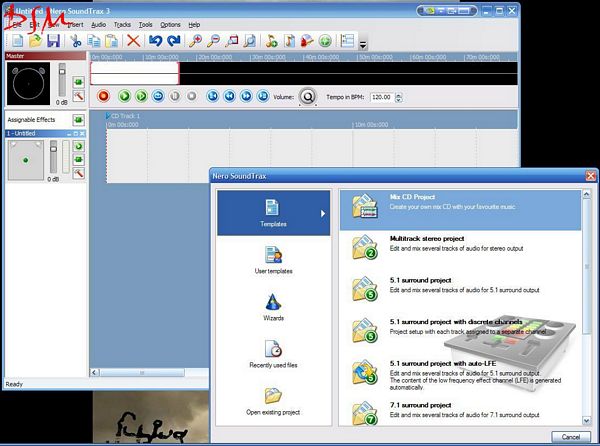Click the Master green effects button
Screen dimensions: 600x446
pos(78,82)
